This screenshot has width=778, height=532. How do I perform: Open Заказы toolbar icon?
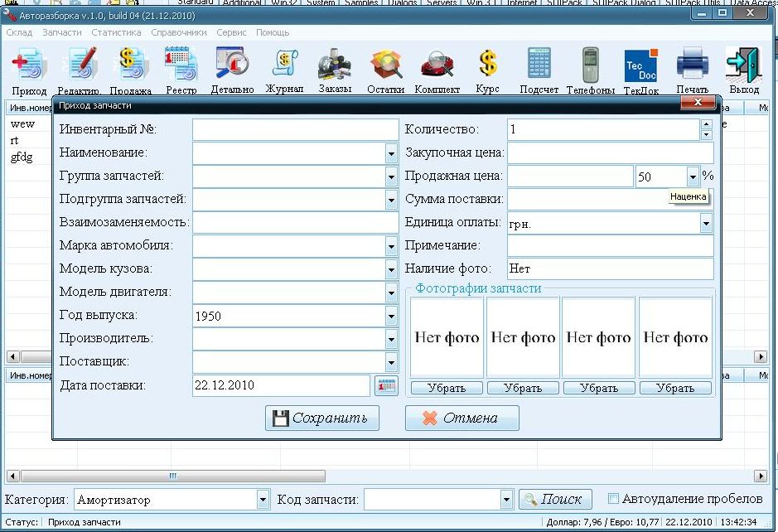tap(335, 65)
